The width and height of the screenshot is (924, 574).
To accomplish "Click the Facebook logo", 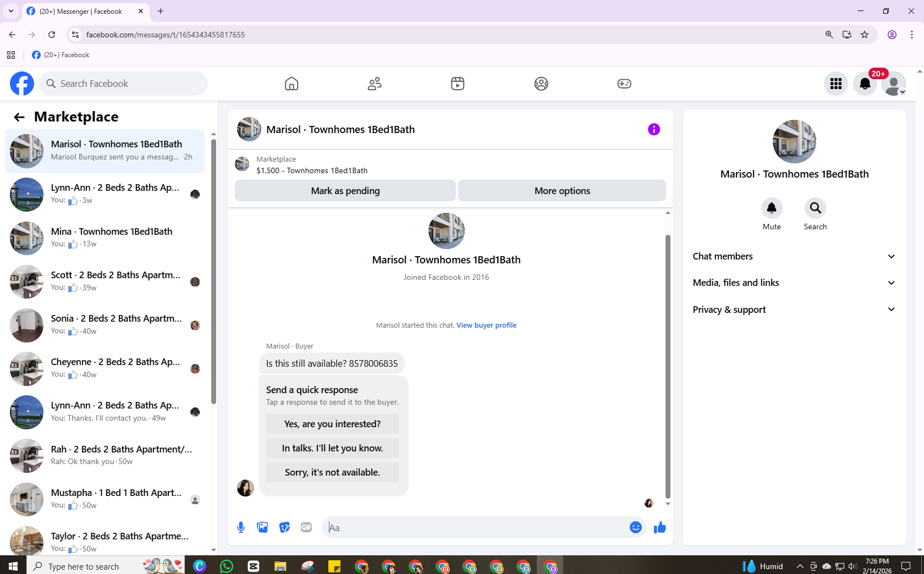I will [x=22, y=84].
